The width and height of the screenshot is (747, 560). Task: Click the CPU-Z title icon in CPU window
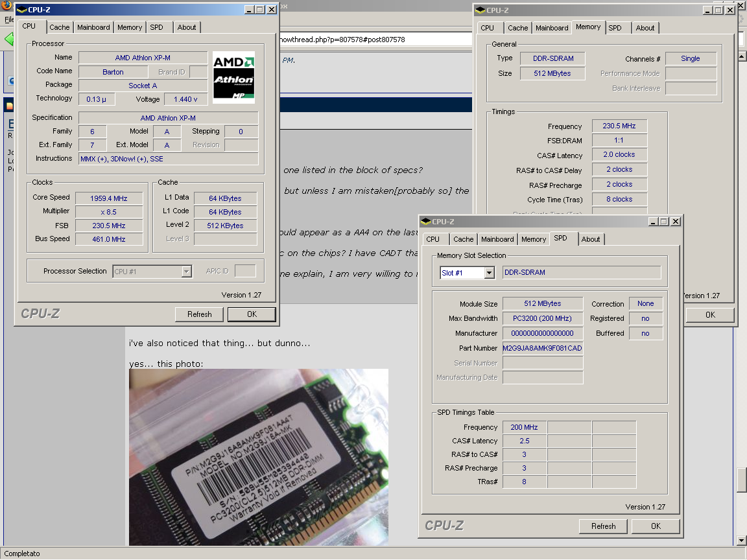click(x=22, y=10)
